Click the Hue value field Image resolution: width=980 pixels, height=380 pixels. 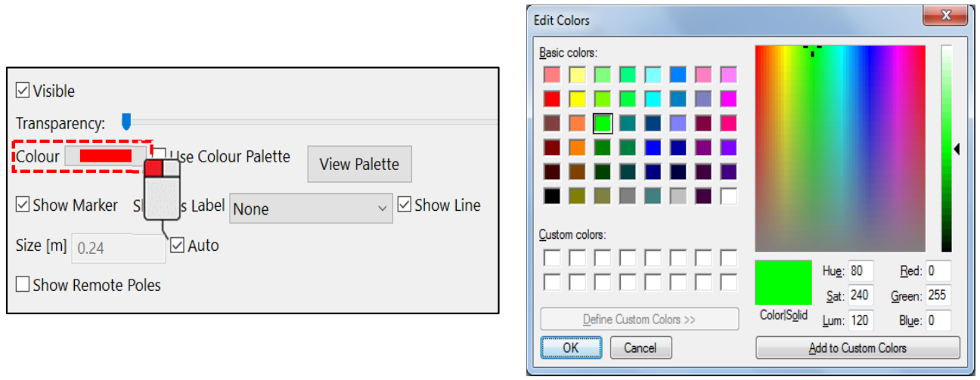[861, 271]
